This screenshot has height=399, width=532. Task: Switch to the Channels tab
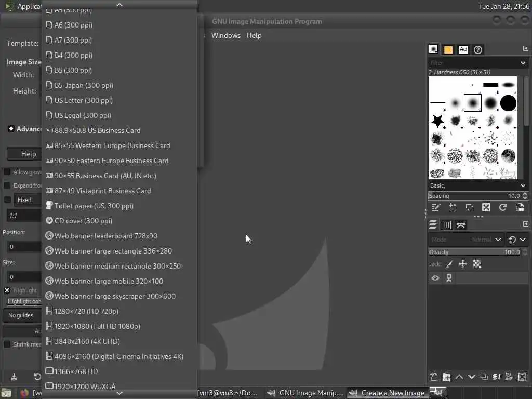click(x=446, y=224)
